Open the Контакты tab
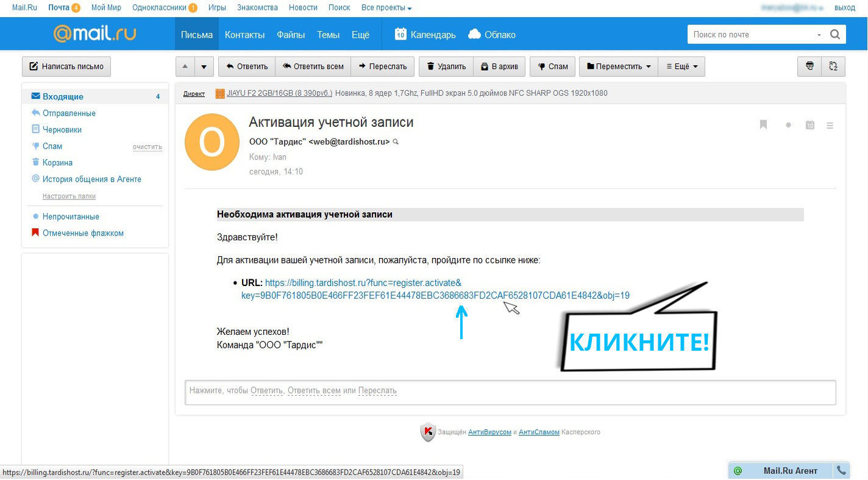This screenshot has height=480, width=868. click(x=244, y=35)
